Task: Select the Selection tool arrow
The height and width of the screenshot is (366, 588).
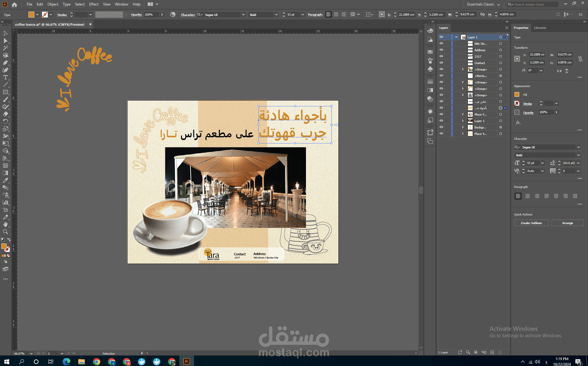Action: (x=6, y=33)
